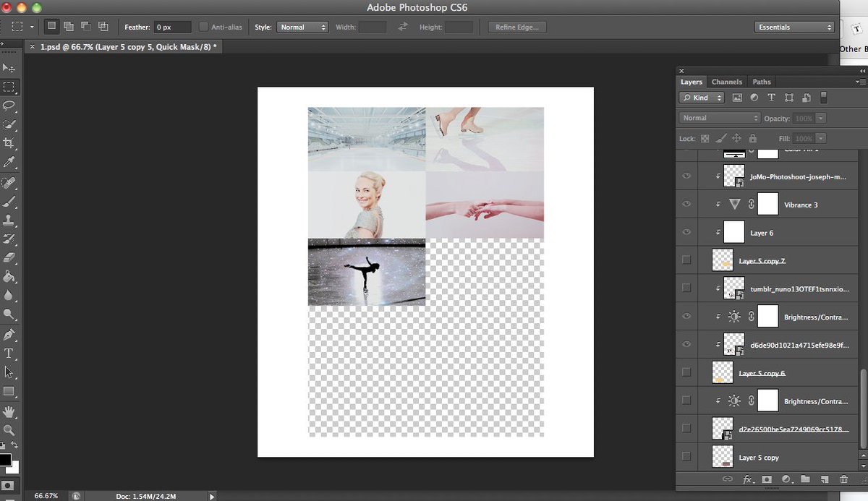Select the Hand tool
The width and height of the screenshot is (868, 501).
9,411
